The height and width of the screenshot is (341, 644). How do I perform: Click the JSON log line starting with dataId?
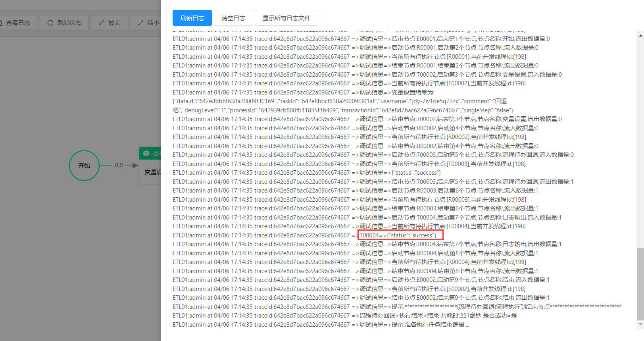pyautogui.click(x=339, y=101)
